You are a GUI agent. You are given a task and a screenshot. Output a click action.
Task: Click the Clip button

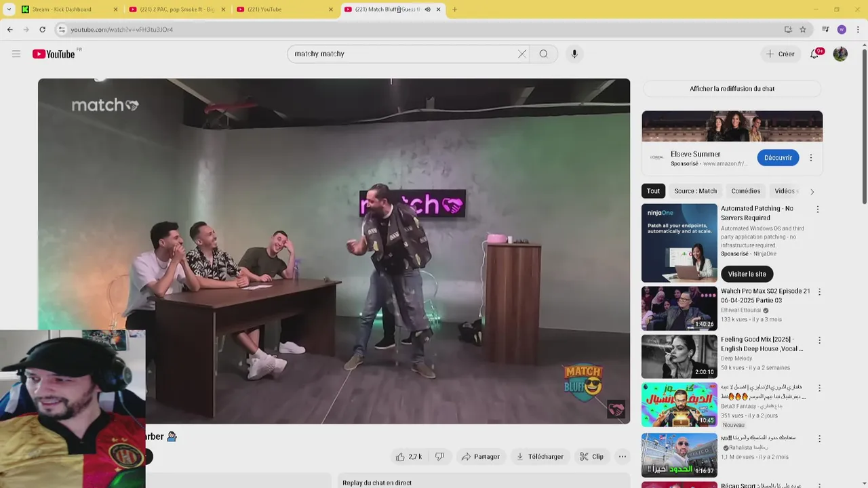tap(591, 457)
